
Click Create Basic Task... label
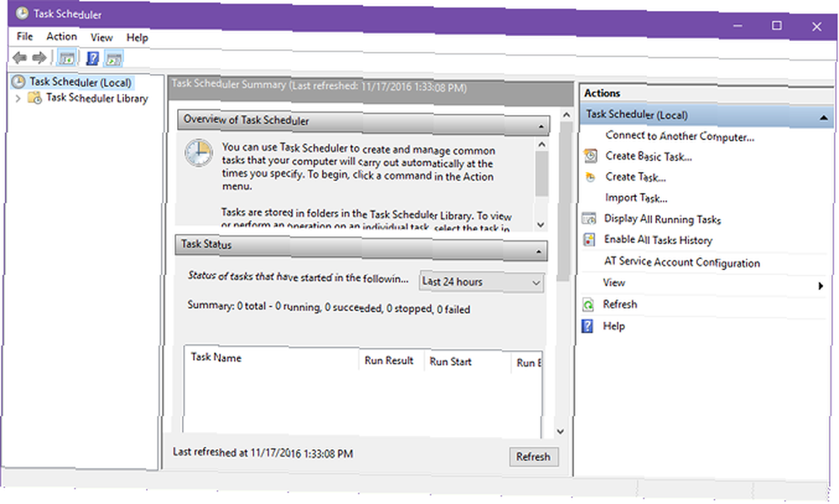tap(649, 156)
